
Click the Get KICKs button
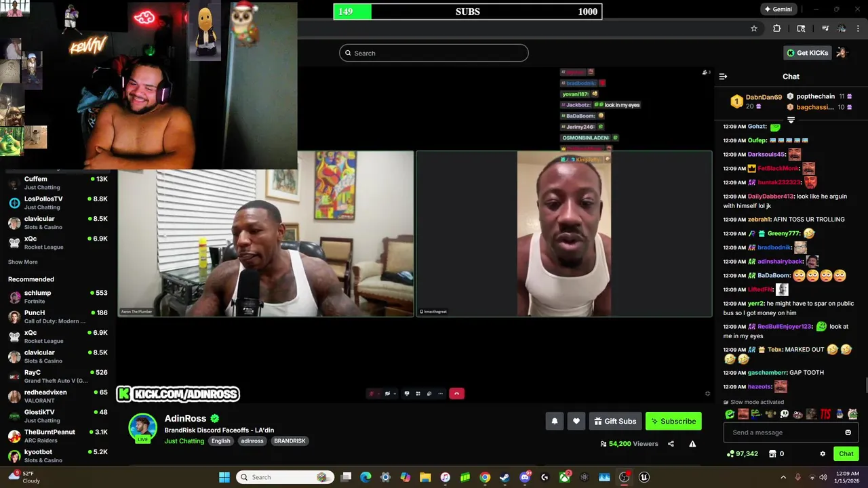(x=807, y=53)
